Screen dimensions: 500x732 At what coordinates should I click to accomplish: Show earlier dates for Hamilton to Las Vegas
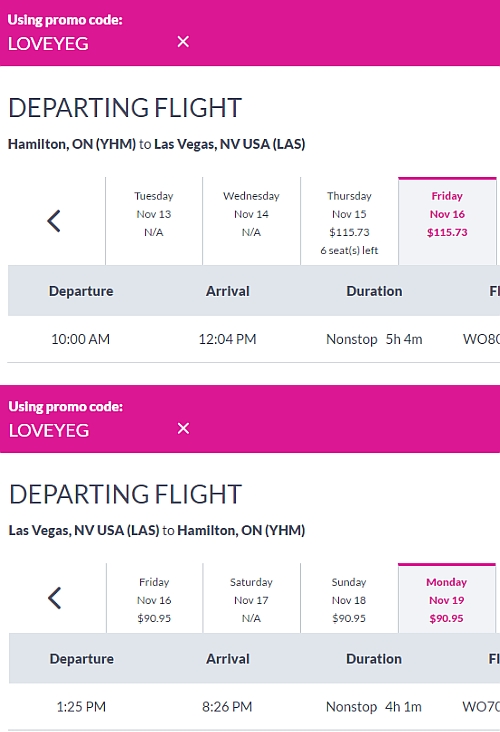coord(54,221)
